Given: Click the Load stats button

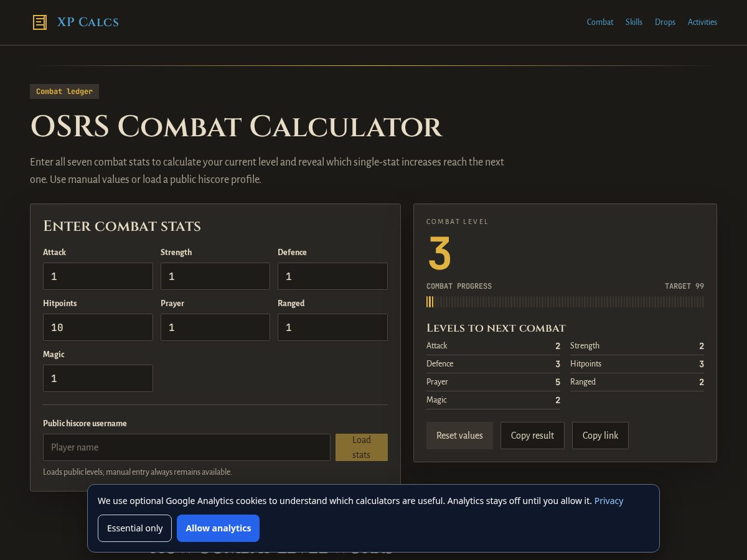Looking at the screenshot, I should point(362,447).
